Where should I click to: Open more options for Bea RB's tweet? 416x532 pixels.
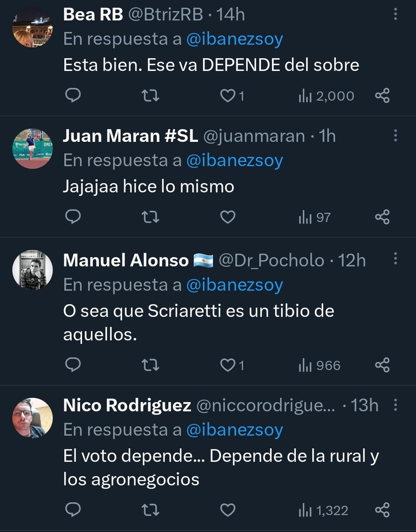395,15
